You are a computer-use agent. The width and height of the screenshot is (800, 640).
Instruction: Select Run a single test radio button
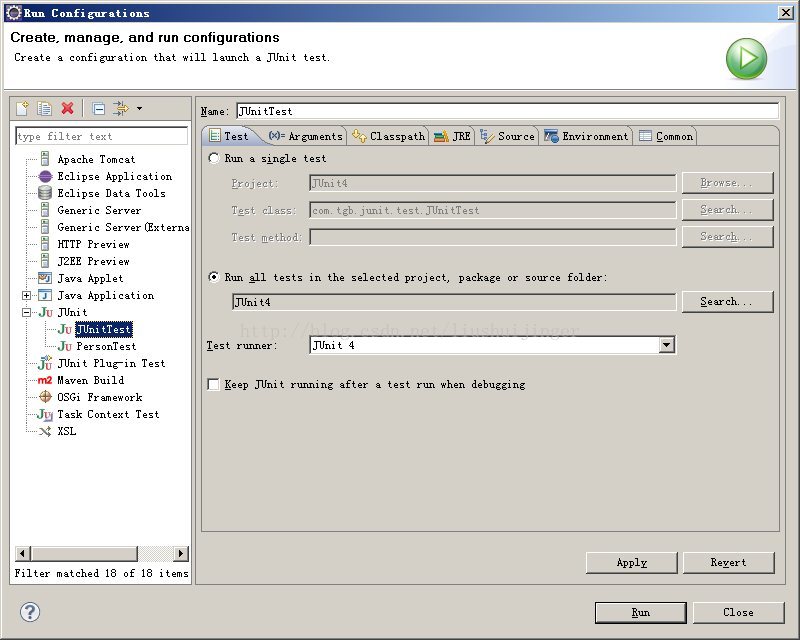(x=214, y=158)
